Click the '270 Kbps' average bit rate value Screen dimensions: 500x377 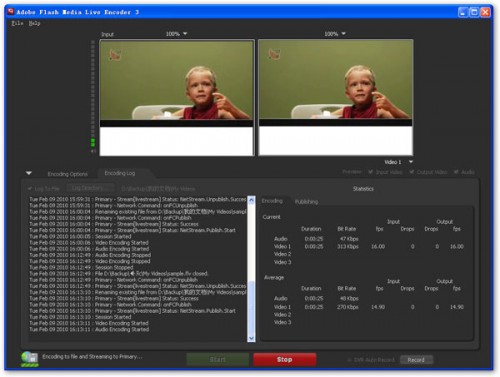click(348, 307)
